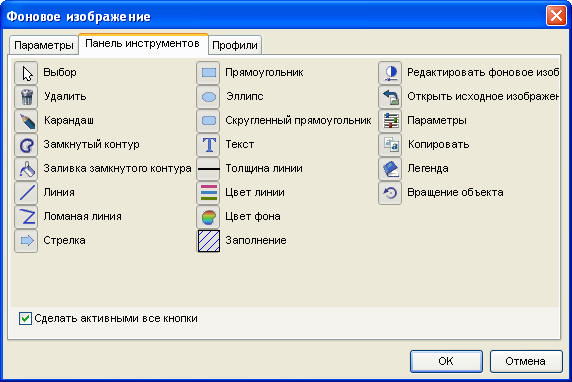Viewport: 572px width, 382px height.
Task: Toggle Сделать активными все кнопки checkbox
Action: pos(25,319)
